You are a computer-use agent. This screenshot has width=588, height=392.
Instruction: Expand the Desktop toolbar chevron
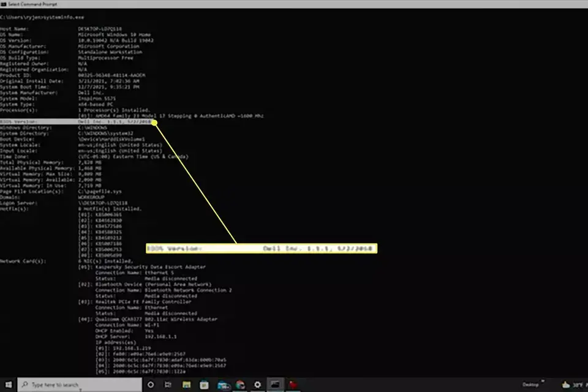point(543,381)
